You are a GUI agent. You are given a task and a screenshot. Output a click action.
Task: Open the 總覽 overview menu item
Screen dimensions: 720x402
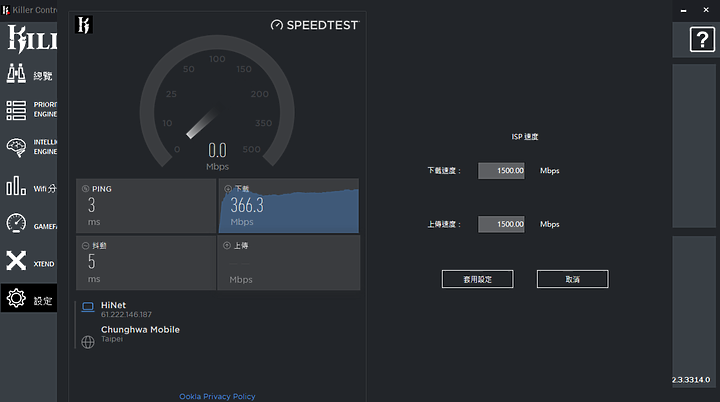pyautogui.click(x=43, y=76)
